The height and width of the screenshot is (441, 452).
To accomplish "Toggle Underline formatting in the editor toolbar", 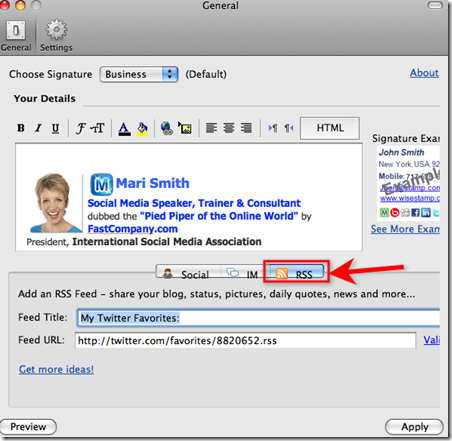I will (x=55, y=128).
